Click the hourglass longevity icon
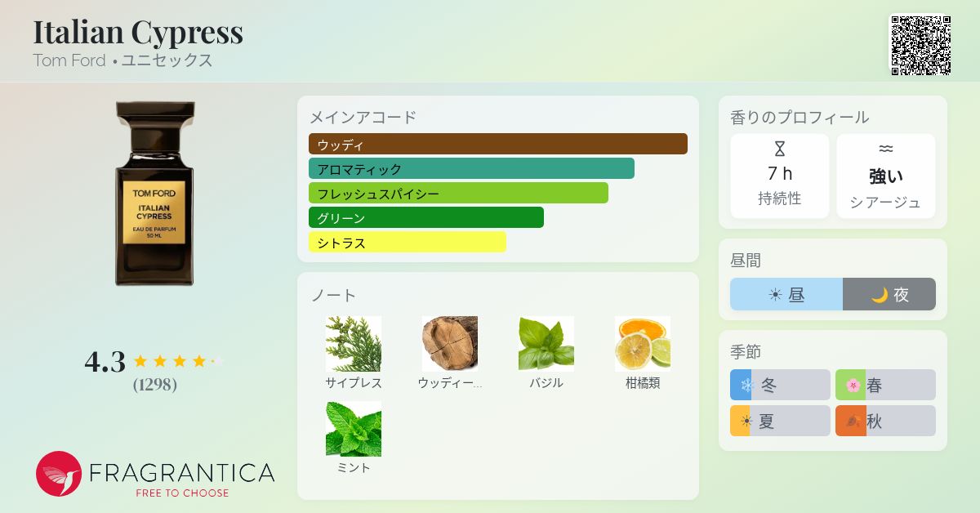Screen dimensions: 980x513 point(779,149)
